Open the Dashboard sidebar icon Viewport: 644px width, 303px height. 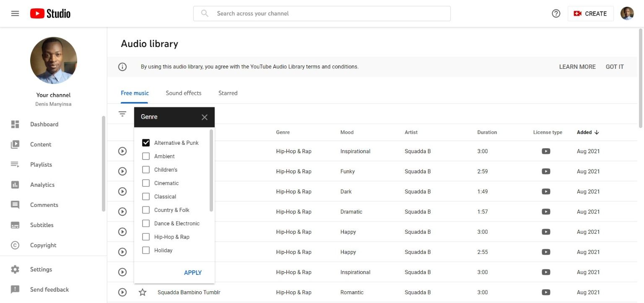click(15, 124)
